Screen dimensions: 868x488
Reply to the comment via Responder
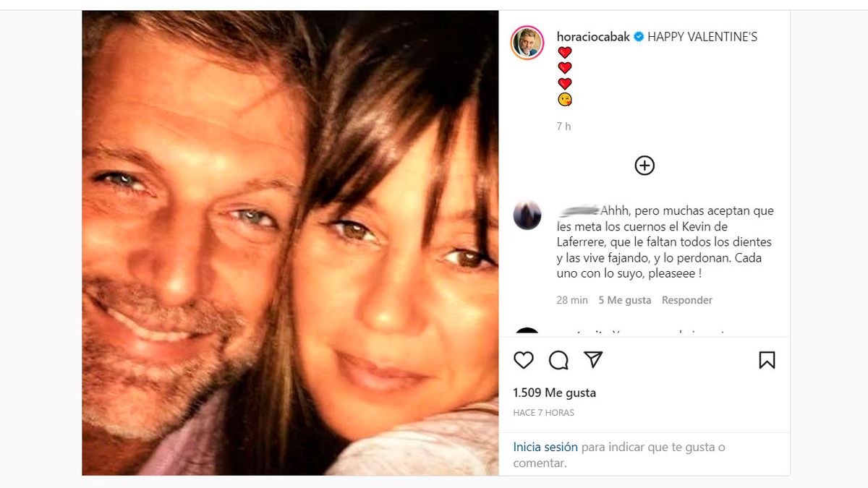point(687,300)
